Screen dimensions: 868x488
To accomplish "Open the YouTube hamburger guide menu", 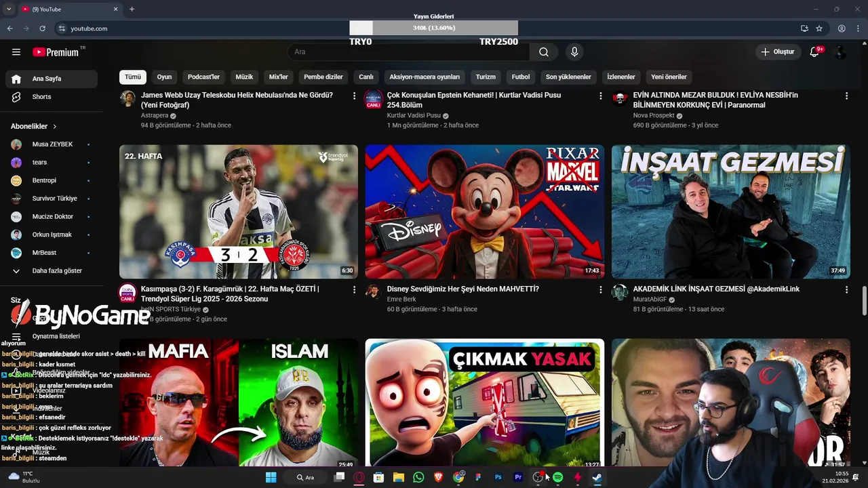I will click(x=16, y=52).
